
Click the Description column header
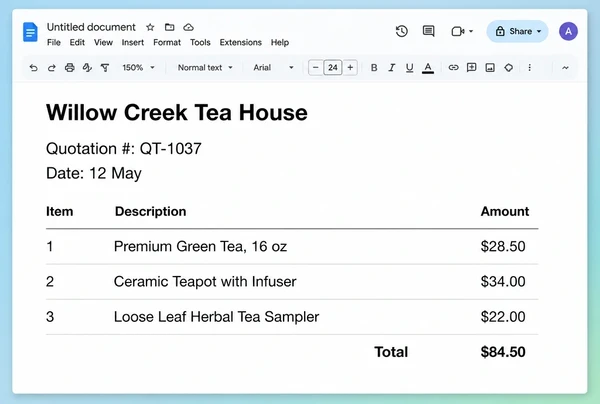pyautogui.click(x=150, y=211)
